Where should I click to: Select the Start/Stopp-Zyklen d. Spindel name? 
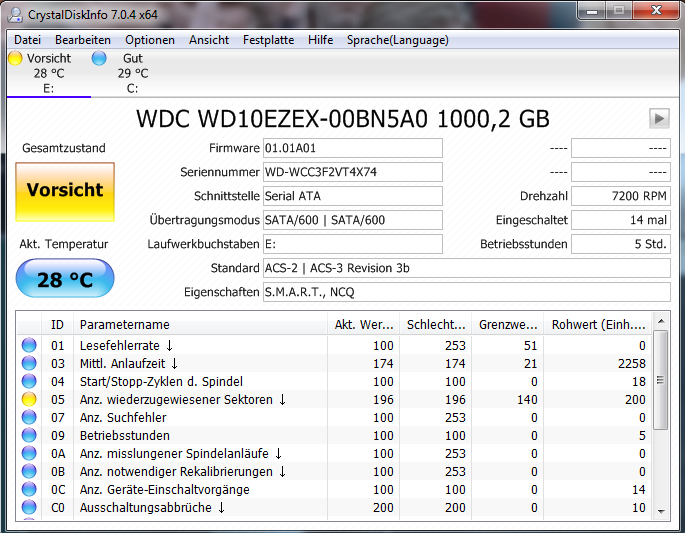[161, 381]
